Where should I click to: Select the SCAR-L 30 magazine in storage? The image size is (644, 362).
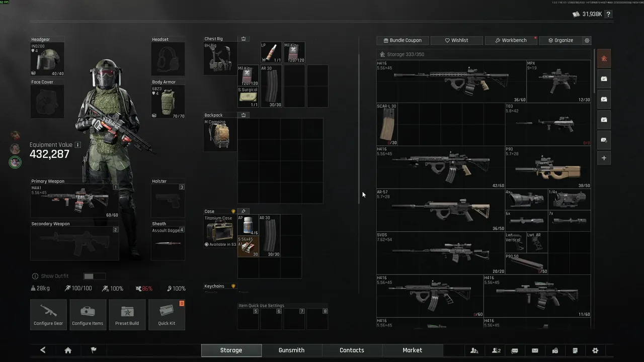coord(387,125)
